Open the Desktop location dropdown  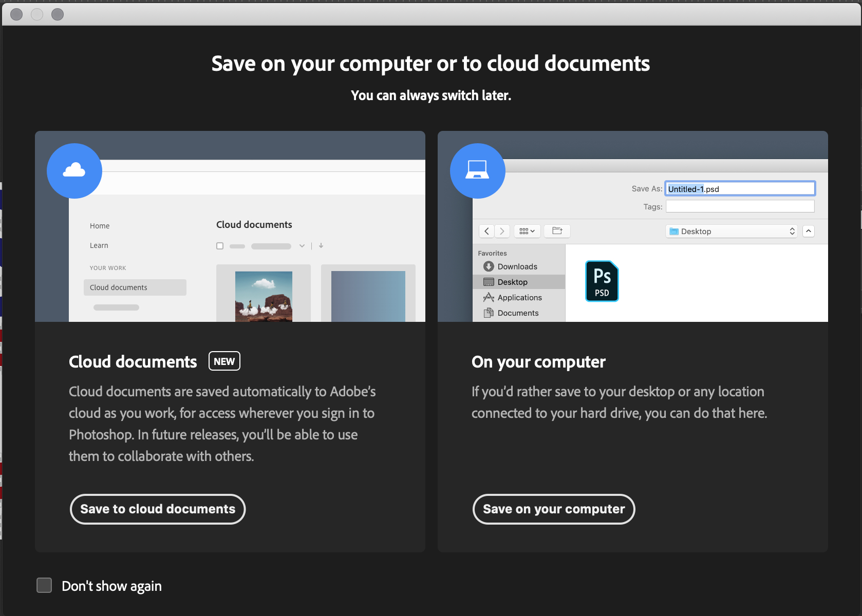pyautogui.click(x=732, y=232)
